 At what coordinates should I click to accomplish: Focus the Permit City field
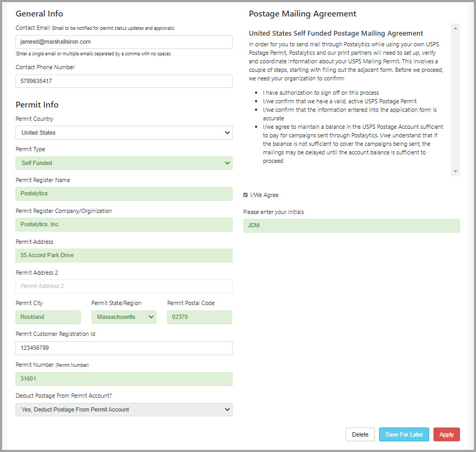[48, 317]
